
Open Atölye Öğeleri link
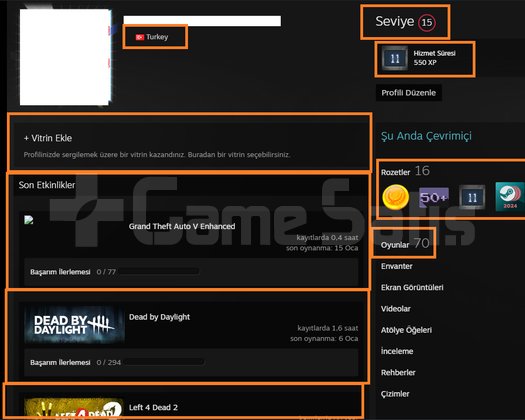406,330
